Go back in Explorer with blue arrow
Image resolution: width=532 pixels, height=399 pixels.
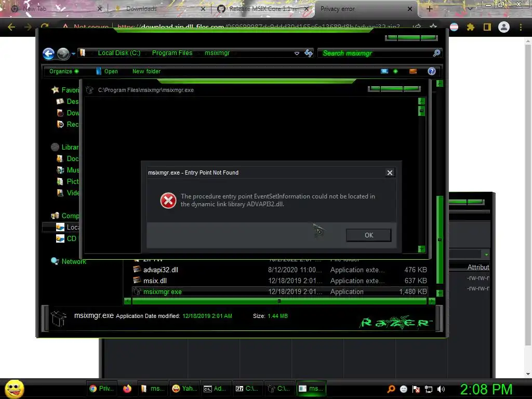(48, 54)
